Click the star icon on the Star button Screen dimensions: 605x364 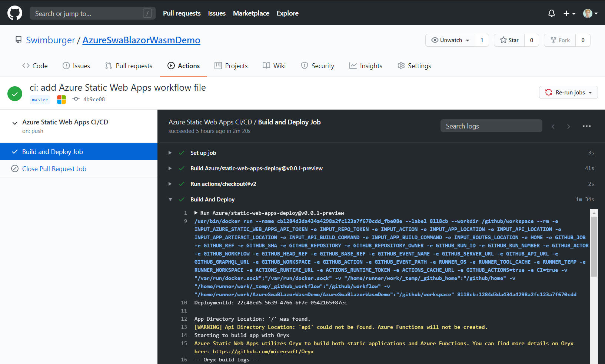coord(503,40)
